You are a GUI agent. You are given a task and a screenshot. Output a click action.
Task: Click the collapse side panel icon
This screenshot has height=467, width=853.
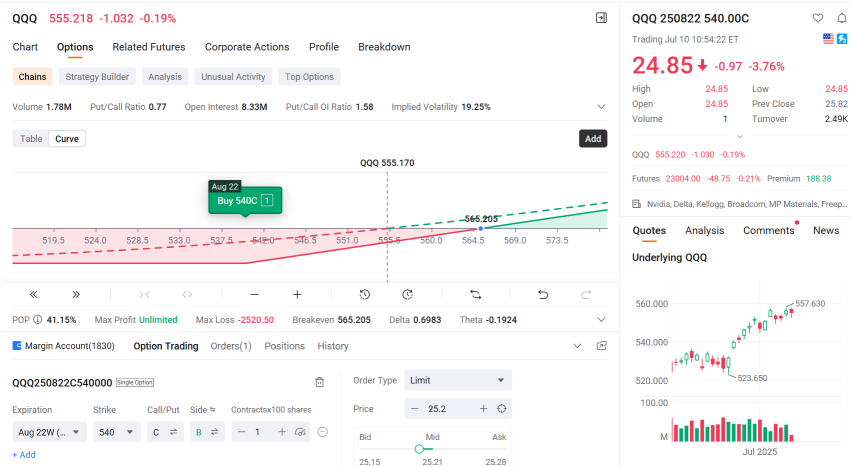pos(601,18)
